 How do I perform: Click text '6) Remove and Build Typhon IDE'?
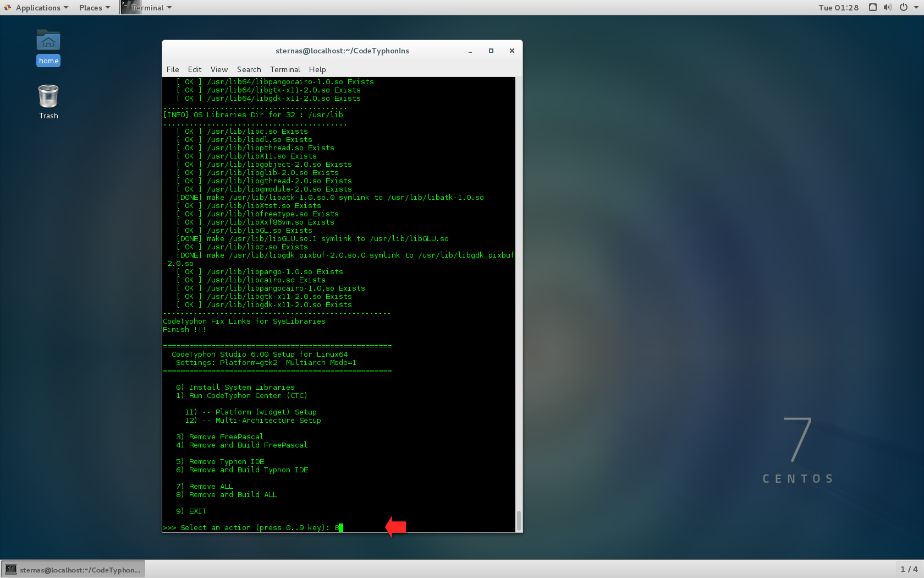[242, 470]
